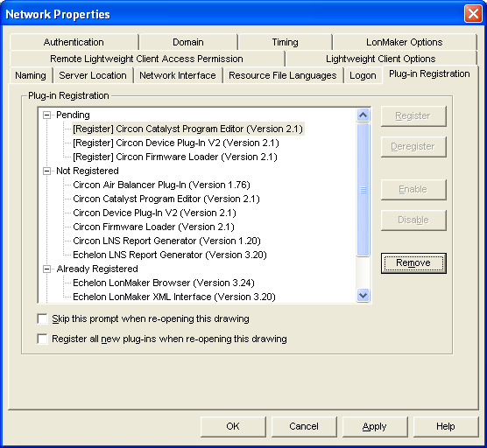Cancel the Network Properties dialog
Viewport: 487px width, 448px height.
304,427
